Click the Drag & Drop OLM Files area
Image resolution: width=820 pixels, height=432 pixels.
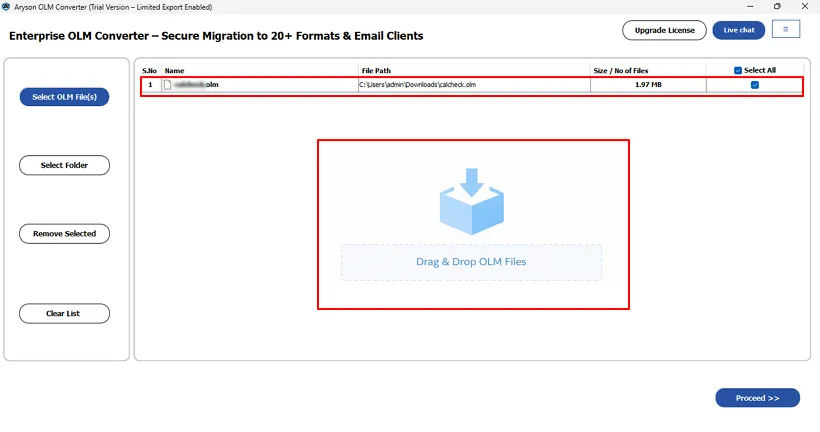point(471,263)
